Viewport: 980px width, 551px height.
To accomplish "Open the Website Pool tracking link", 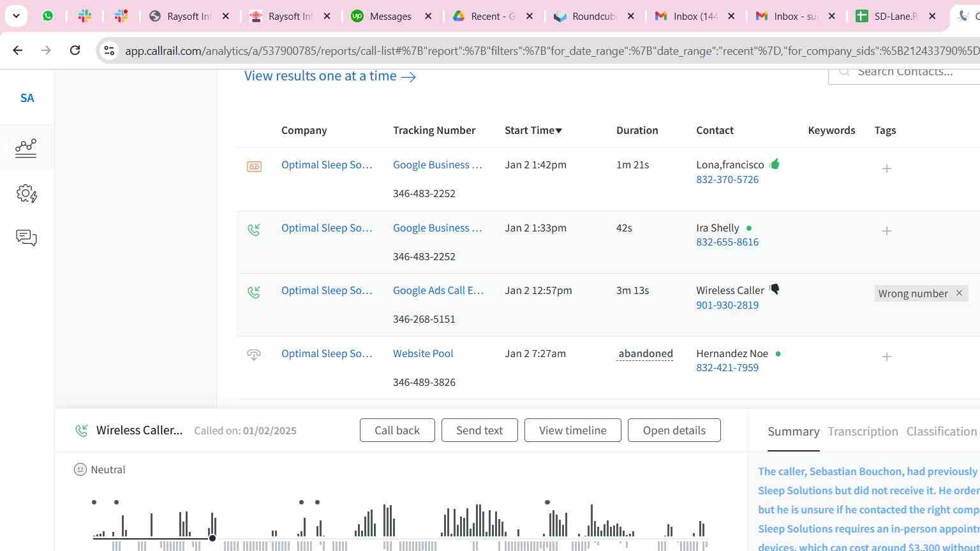I will click(423, 353).
